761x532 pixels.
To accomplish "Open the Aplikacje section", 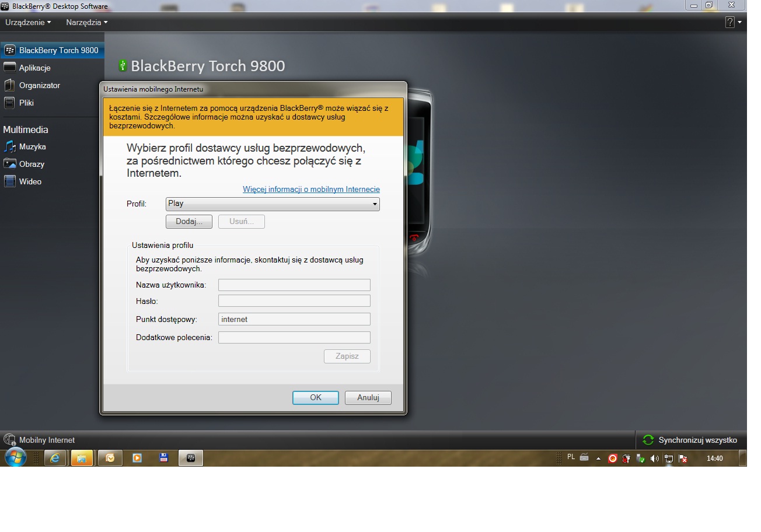I will click(x=36, y=68).
